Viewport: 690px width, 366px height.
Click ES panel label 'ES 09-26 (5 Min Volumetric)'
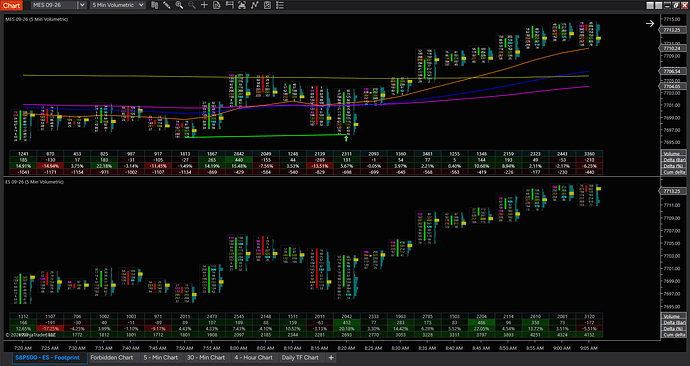[34, 182]
